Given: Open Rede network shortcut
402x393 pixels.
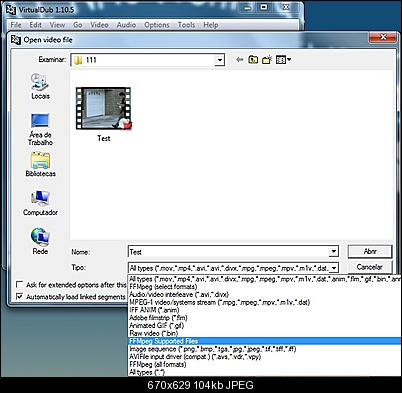Looking at the screenshot, I should 40,242.
